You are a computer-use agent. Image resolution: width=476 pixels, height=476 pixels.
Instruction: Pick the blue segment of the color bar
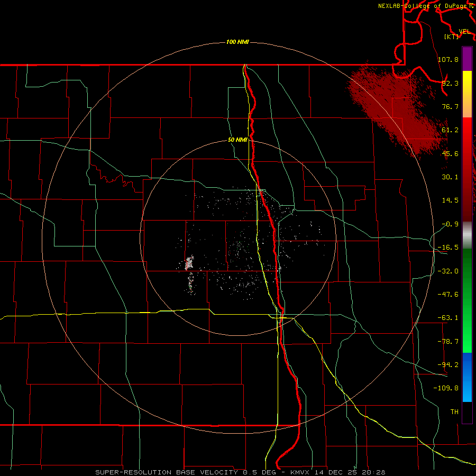click(467, 377)
